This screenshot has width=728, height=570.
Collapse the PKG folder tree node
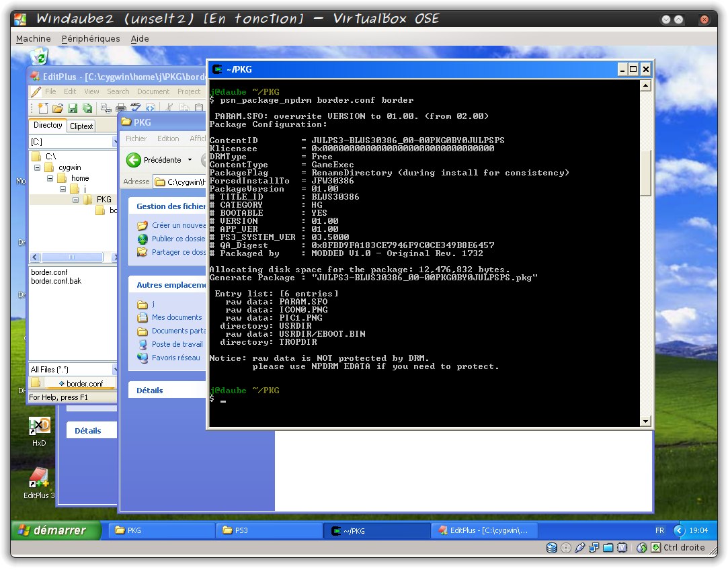[x=76, y=200]
